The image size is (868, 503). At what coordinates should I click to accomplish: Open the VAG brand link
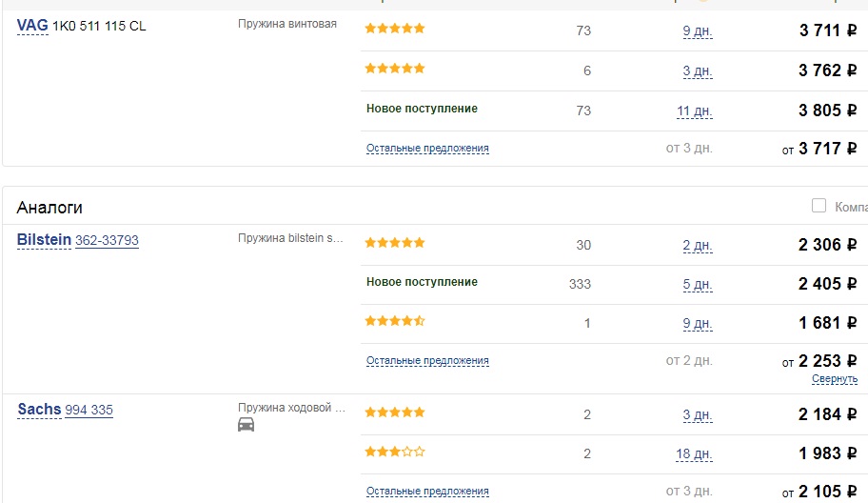click(32, 26)
